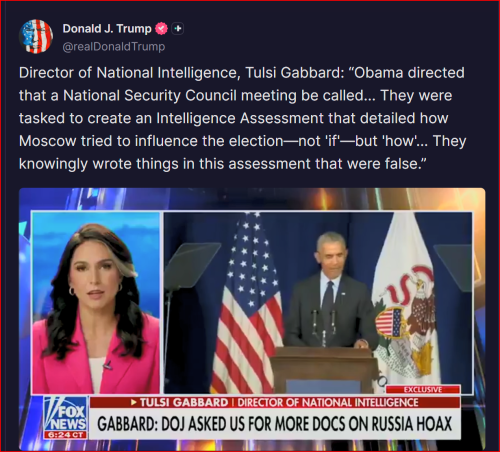
Task: Click the wooden podium in the video
Action: 323,369
